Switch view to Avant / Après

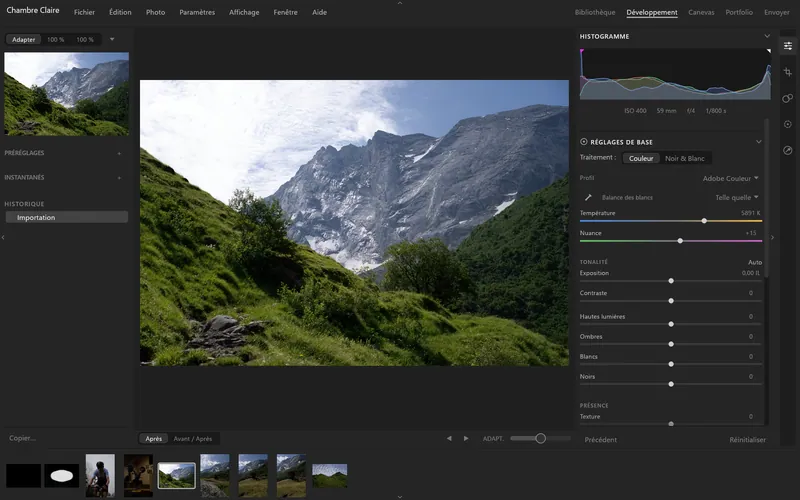point(192,439)
